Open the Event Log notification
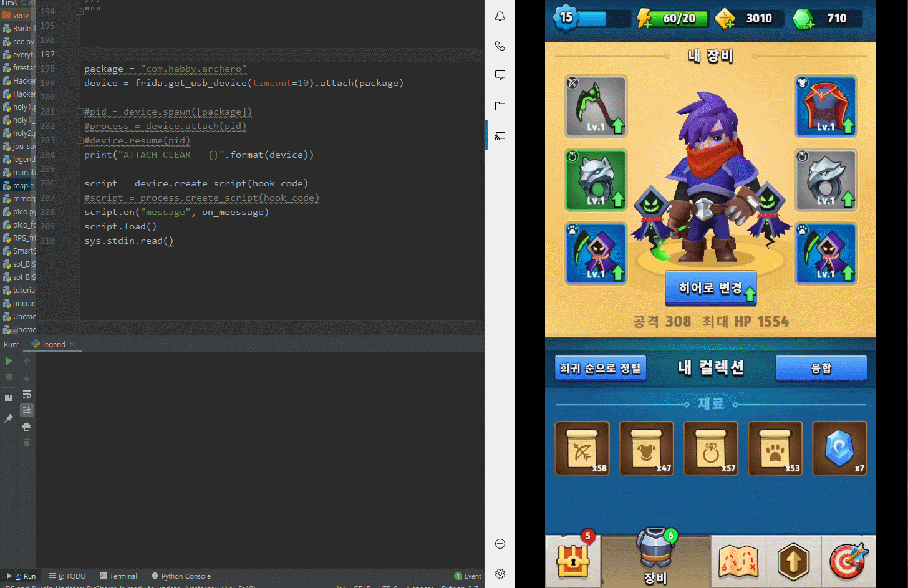The height and width of the screenshot is (588, 908). coord(468,576)
